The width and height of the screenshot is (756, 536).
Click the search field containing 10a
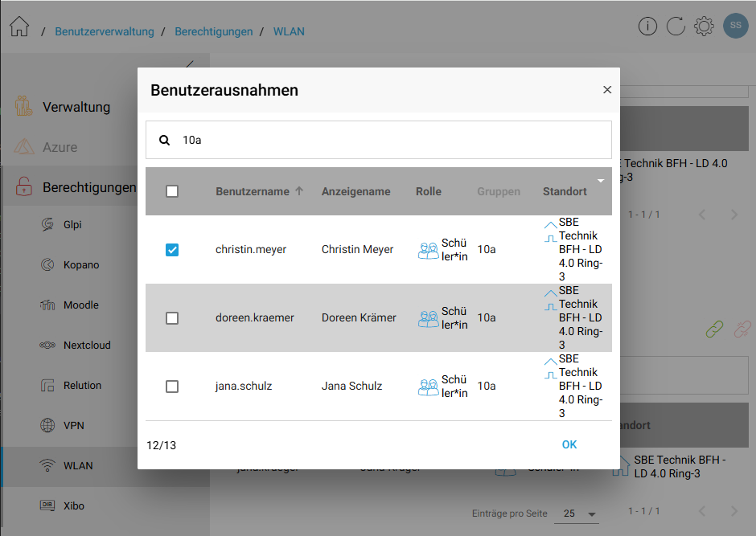tap(386, 140)
